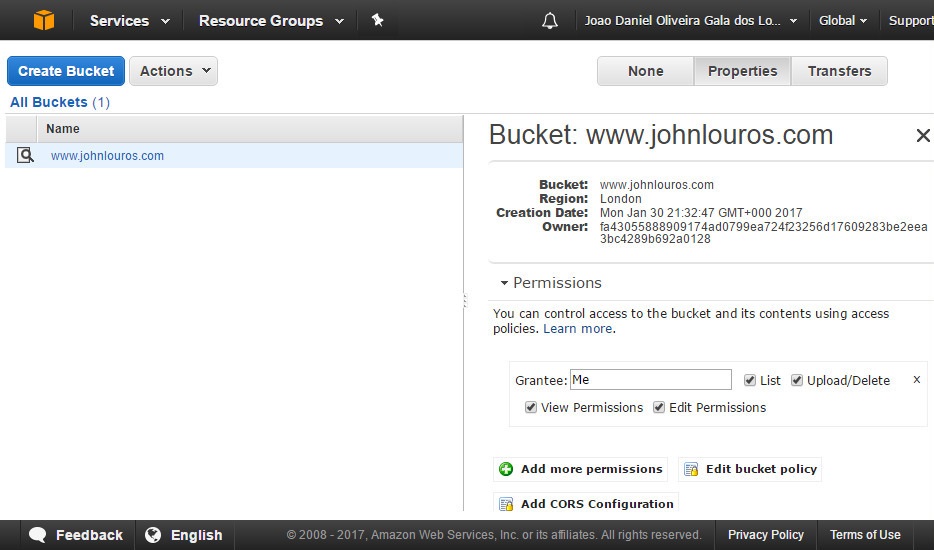934x550 pixels.
Task: Collapse the Permissions section
Action: (x=551, y=282)
